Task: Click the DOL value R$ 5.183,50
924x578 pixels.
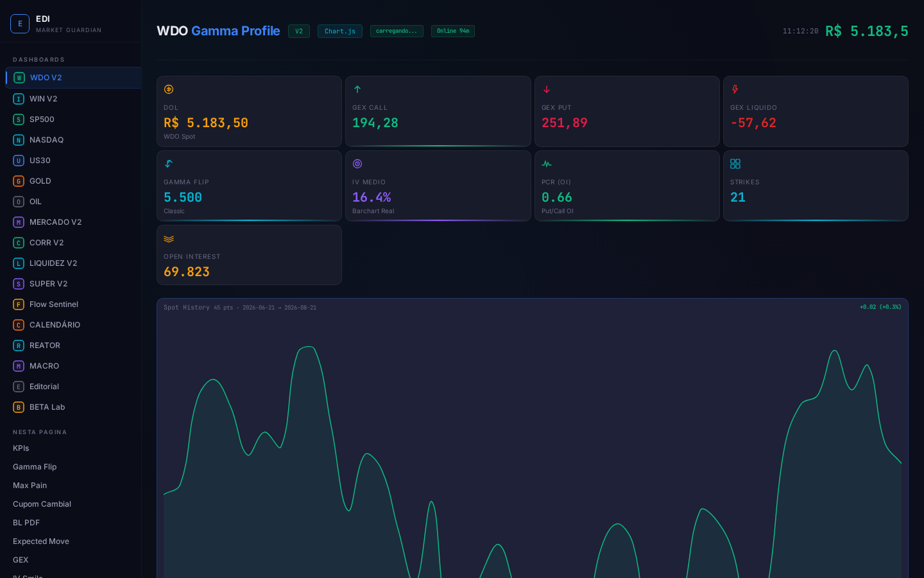Action: tap(206, 123)
